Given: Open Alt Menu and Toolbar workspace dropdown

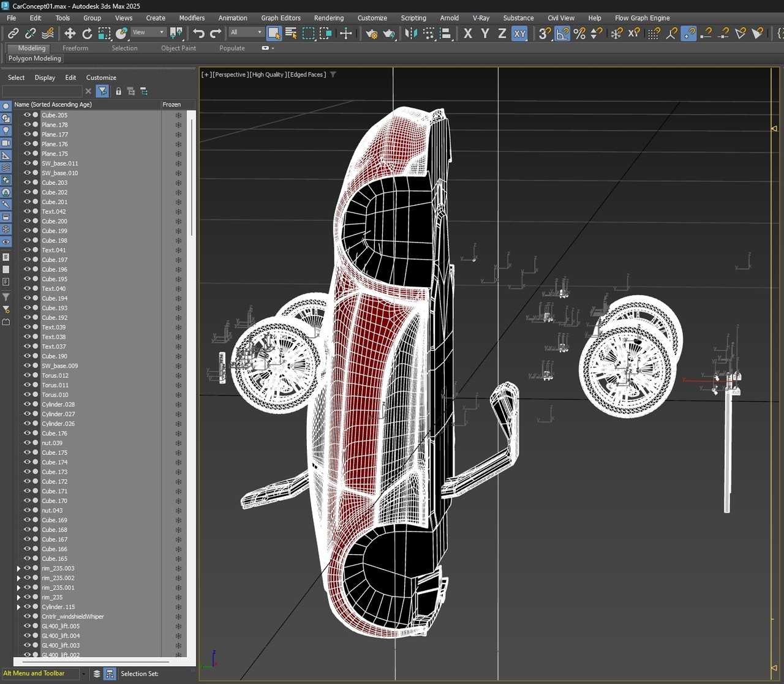Looking at the screenshot, I should (83, 674).
